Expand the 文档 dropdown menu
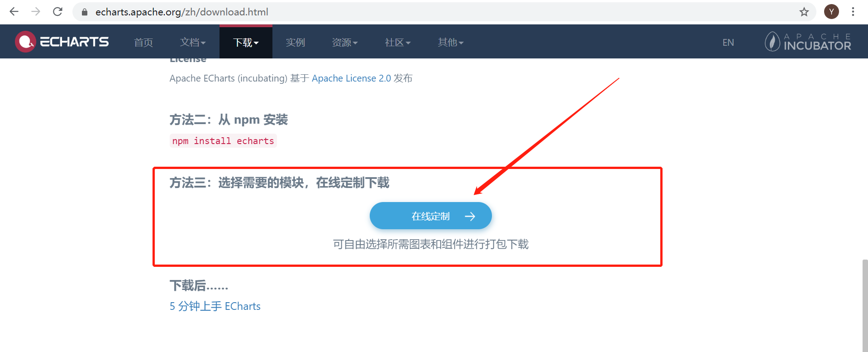The image size is (868, 352). click(x=193, y=42)
